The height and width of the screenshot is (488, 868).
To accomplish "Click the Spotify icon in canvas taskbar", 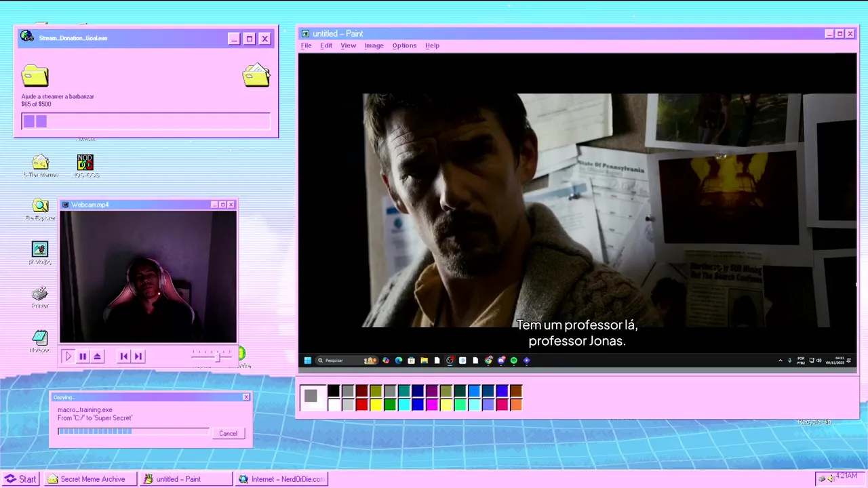I will pos(513,361).
